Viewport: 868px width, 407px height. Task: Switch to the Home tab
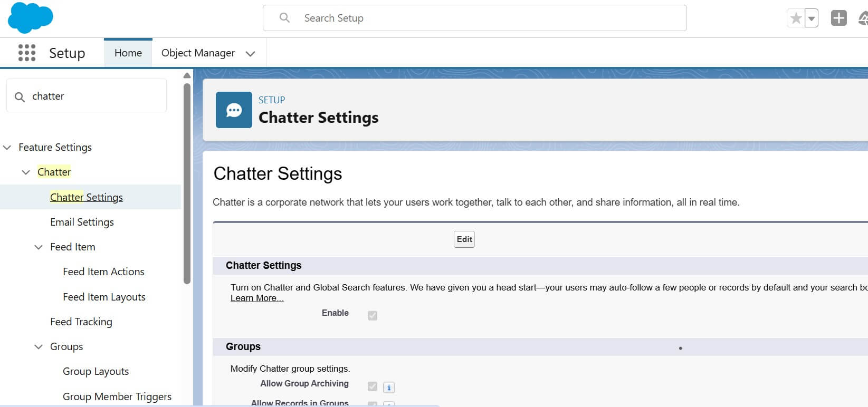click(x=128, y=53)
